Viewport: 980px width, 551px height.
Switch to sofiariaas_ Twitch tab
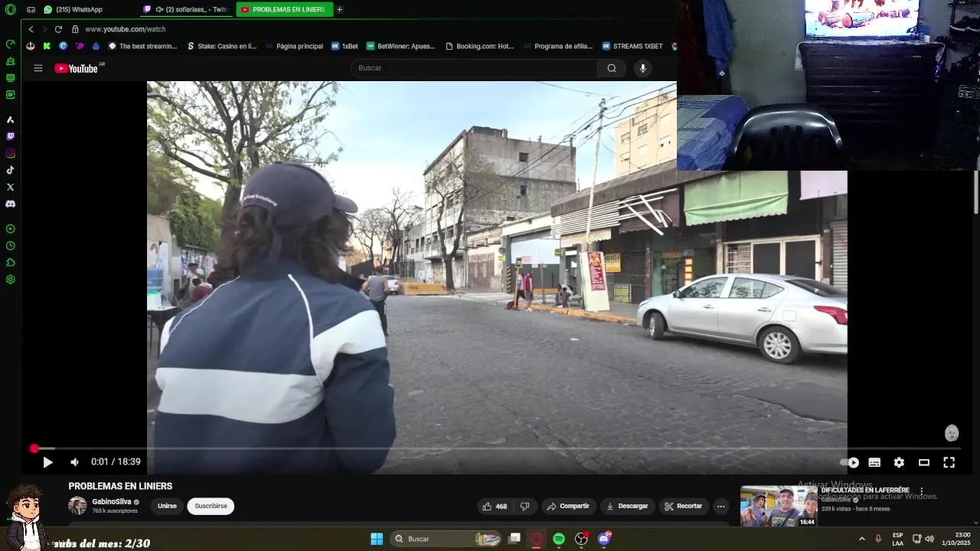pyautogui.click(x=186, y=9)
